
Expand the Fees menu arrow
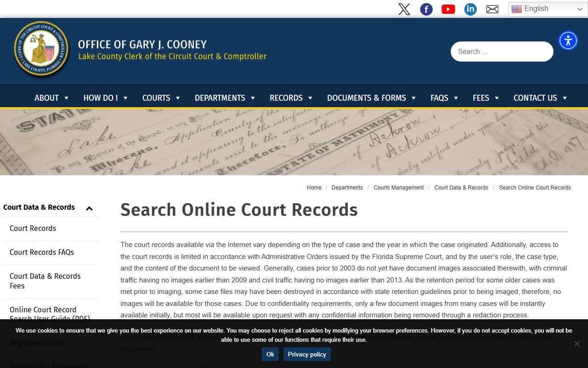pyautogui.click(x=497, y=98)
